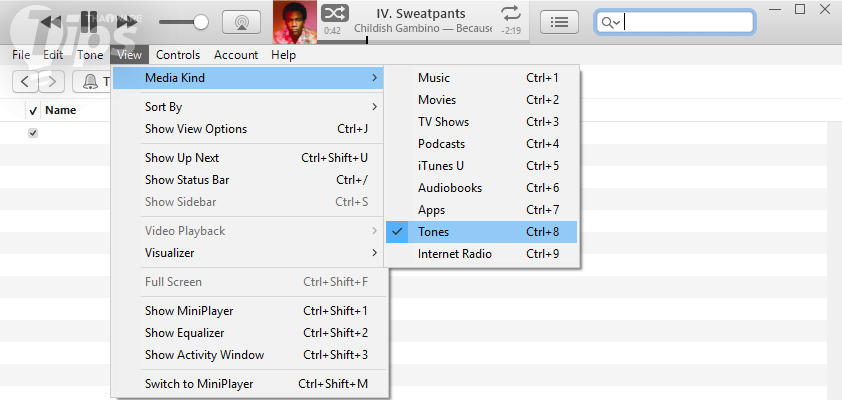Click inside the search input field
Viewport: 842px width, 400px height.
click(x=688, y=22)
